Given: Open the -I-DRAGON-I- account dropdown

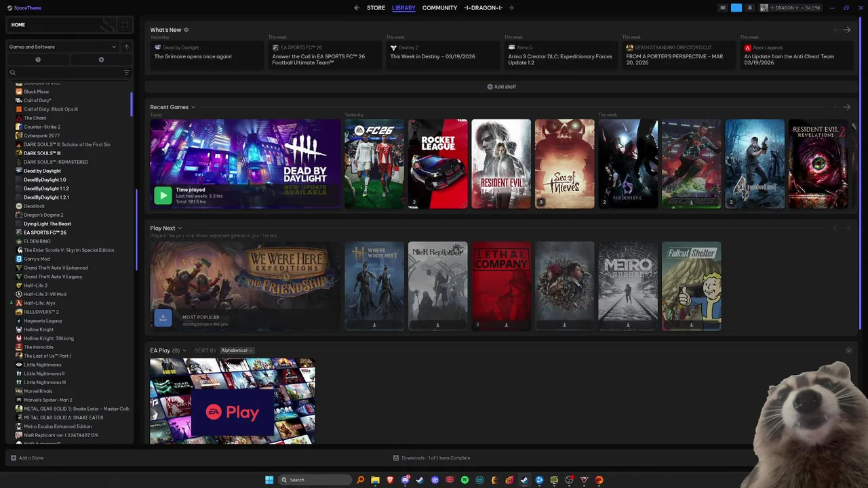Looking at the screenshot, I should (791, 8).
